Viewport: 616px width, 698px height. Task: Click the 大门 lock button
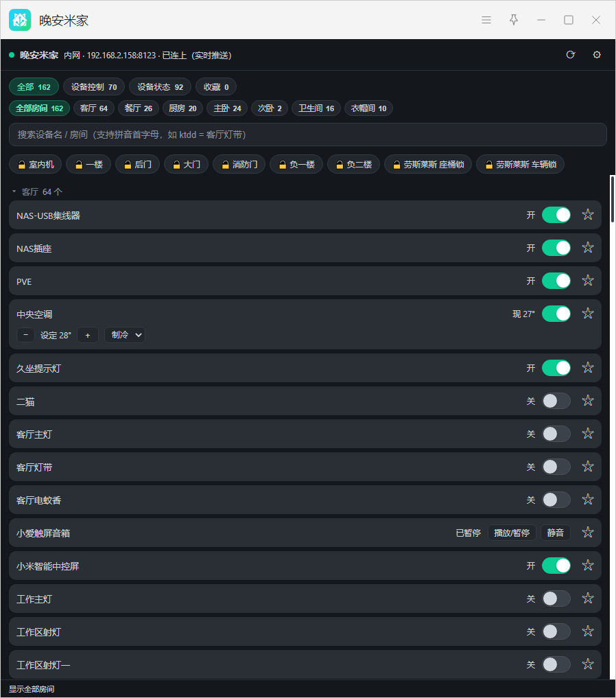tap(187, 164)
